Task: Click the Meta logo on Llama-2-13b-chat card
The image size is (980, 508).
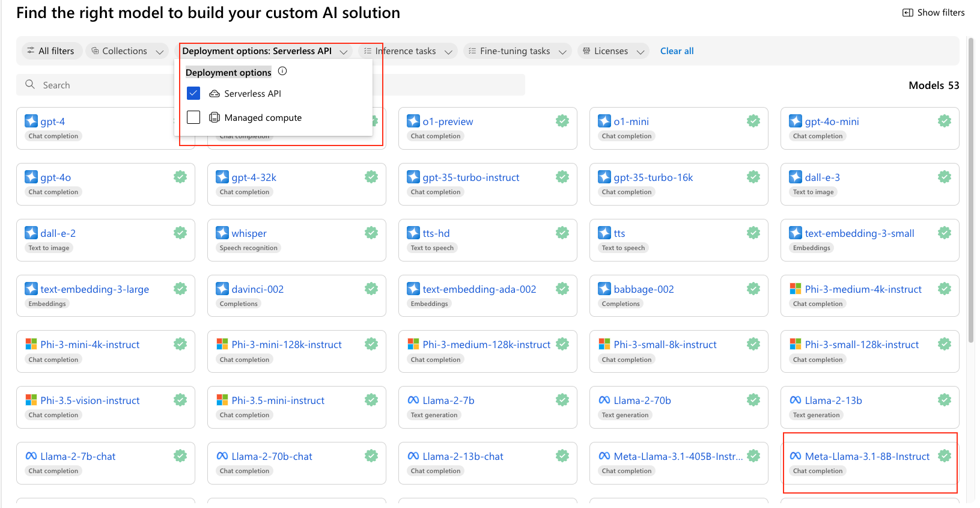Action: point(413,456)
